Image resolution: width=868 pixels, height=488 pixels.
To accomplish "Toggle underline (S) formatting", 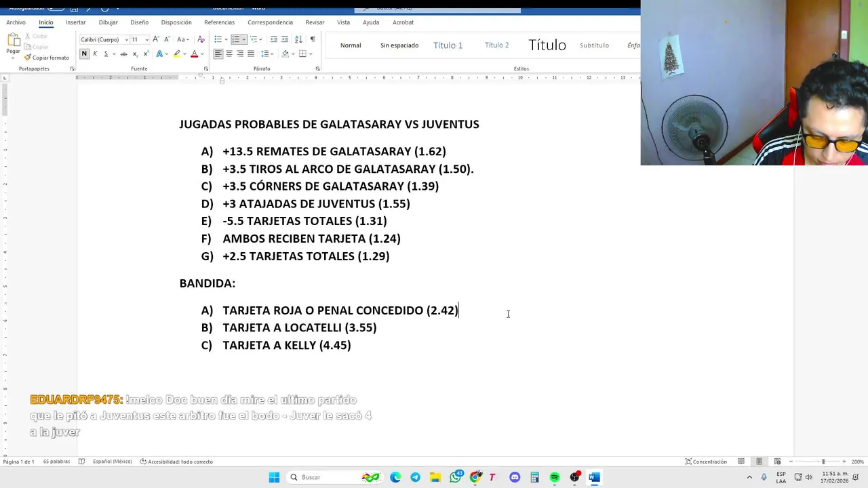I will (x=106, y=54).
